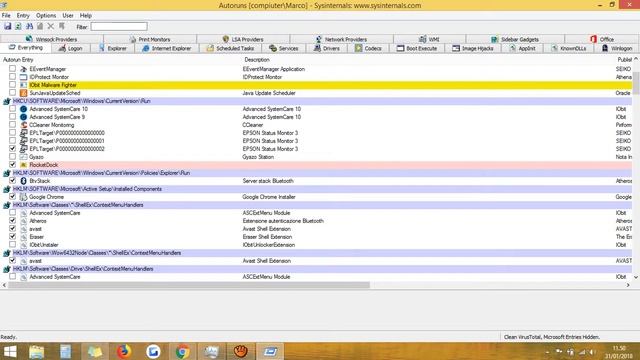Uncheck the RocketDock entry checkbox

coord(13,164)
